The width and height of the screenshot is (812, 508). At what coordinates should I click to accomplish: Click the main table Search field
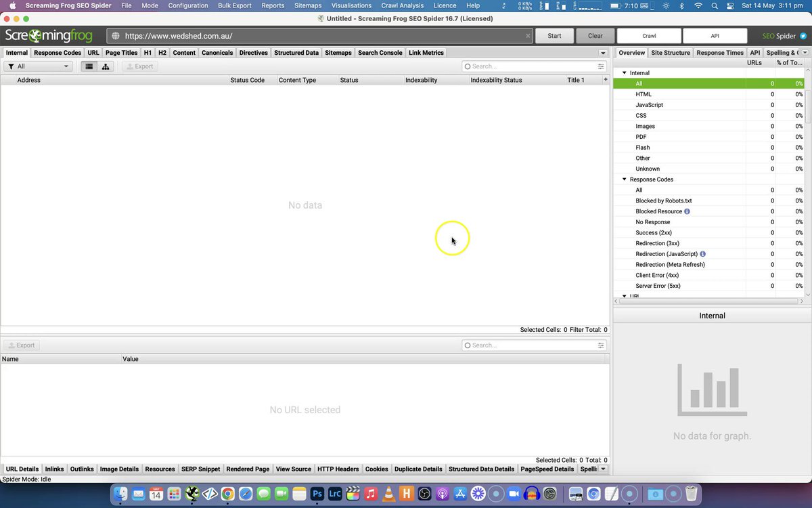[534, 66]
